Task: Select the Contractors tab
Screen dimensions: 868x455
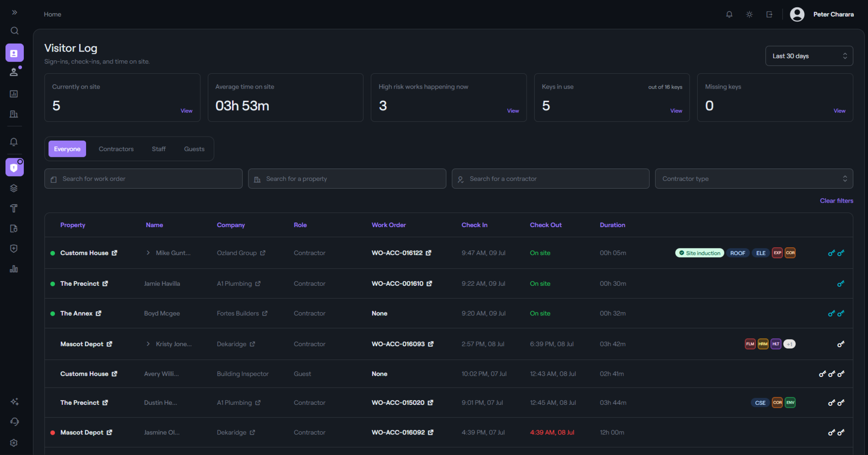Action: point(116,149)
